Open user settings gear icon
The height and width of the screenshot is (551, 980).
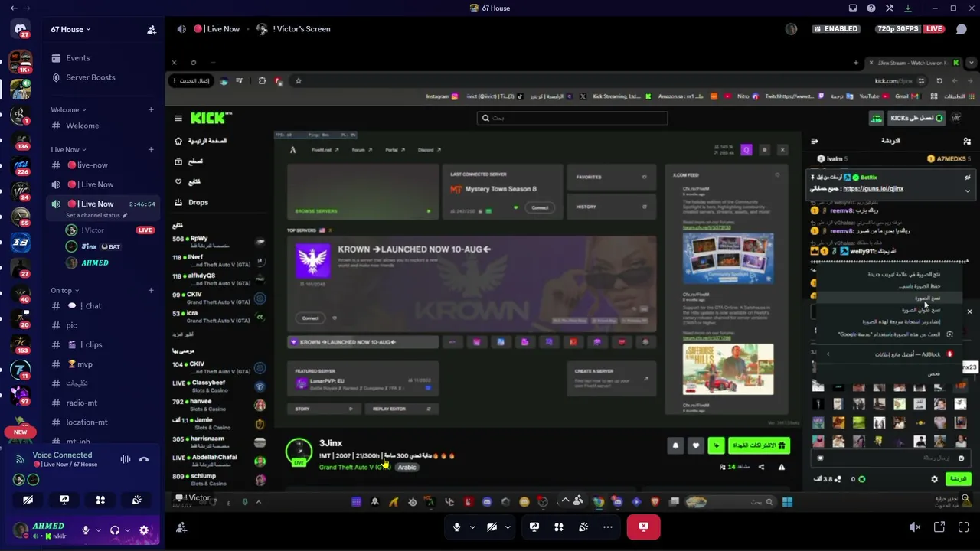pos(144,530)
